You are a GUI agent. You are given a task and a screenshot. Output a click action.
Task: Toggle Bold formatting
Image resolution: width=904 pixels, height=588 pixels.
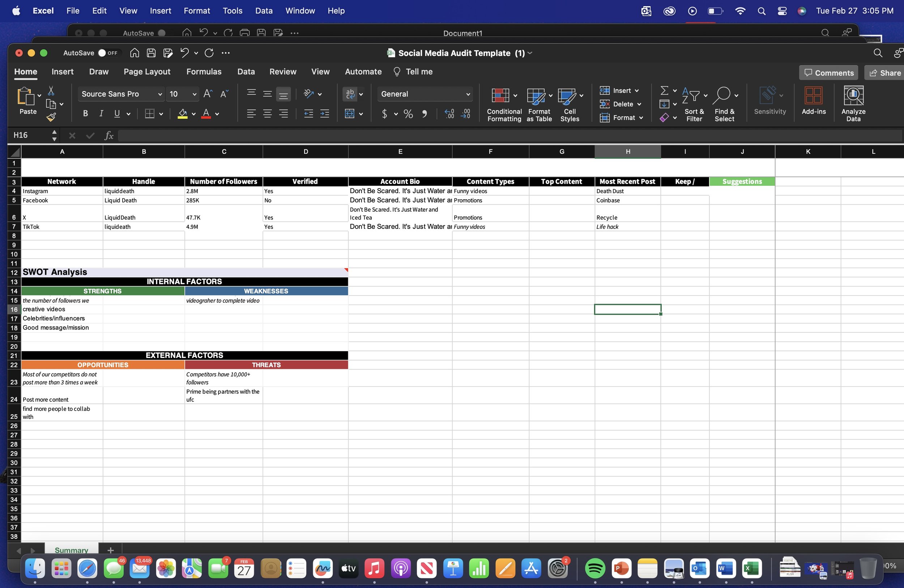(85, 114)
